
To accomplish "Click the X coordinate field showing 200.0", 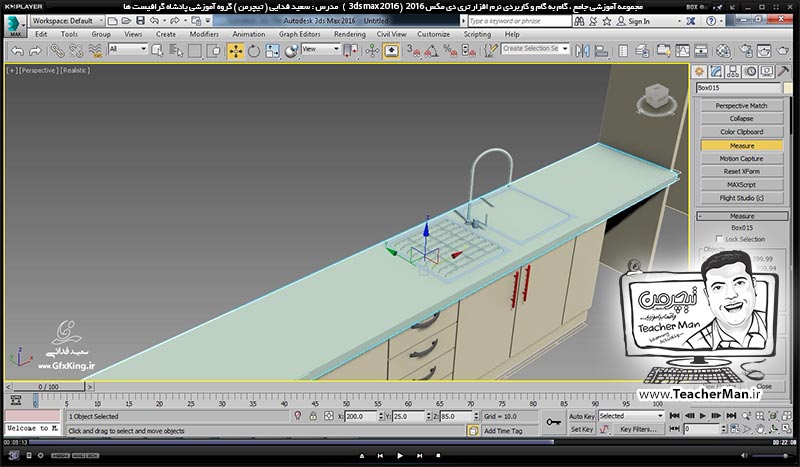I will pyautogui.click(x=362, y=416).
